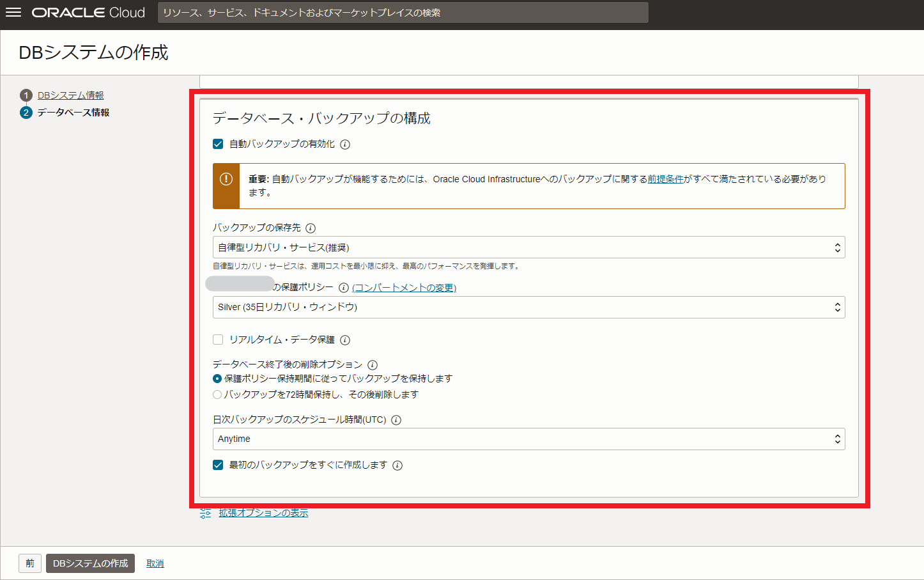924x580 pixels.
Task: Click the DBシステムの作成 button
Action: (90, 563)
